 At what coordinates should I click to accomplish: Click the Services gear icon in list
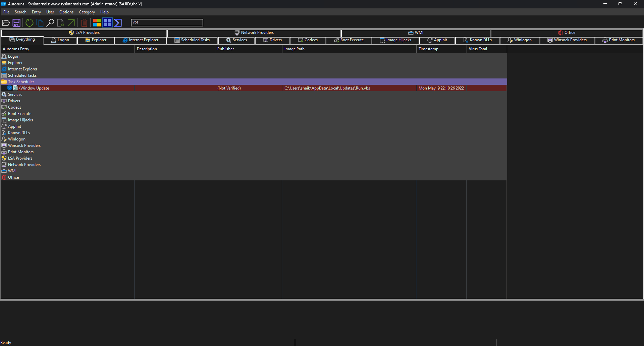4,95
